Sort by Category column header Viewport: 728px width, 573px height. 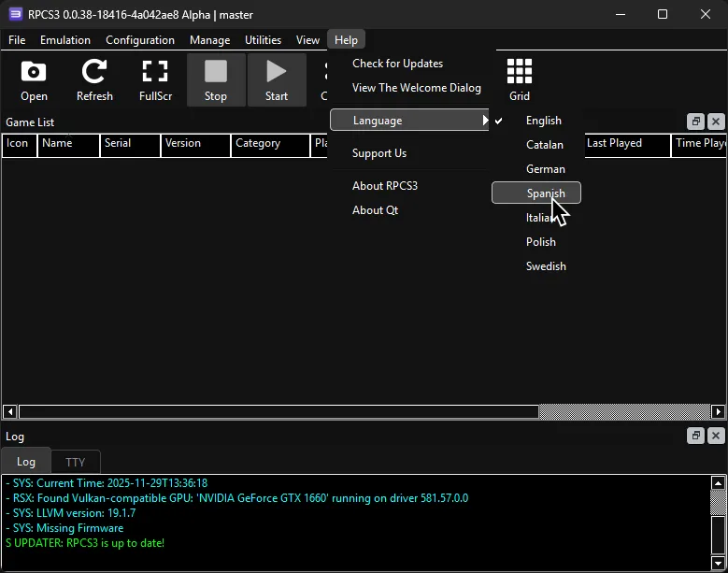(x=270, y=145)
